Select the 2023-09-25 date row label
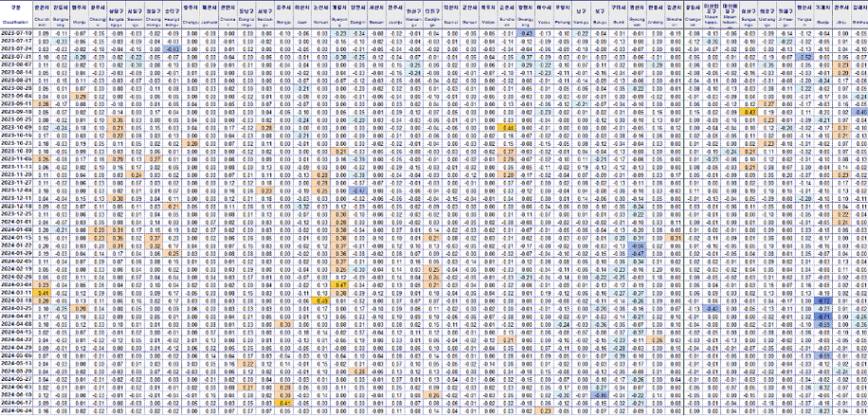Viewport: 868px width, 417px height. tap(16, 119)
